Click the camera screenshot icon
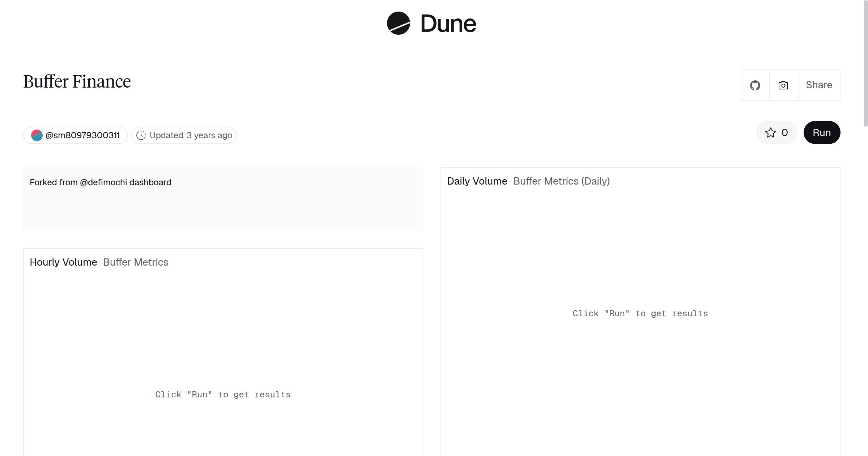Image resolution: width=868 pixels, height=456 pixels. pyautogui.click(x=783, y=85)
